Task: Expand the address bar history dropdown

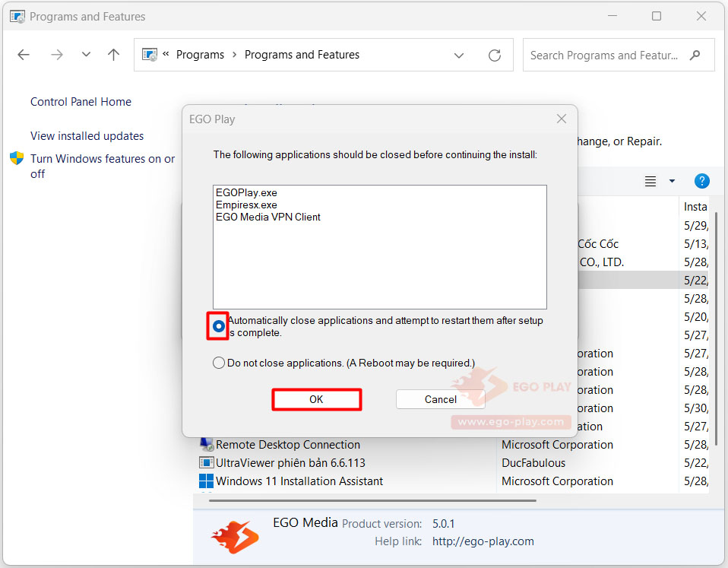Action: tap(459, 56)
